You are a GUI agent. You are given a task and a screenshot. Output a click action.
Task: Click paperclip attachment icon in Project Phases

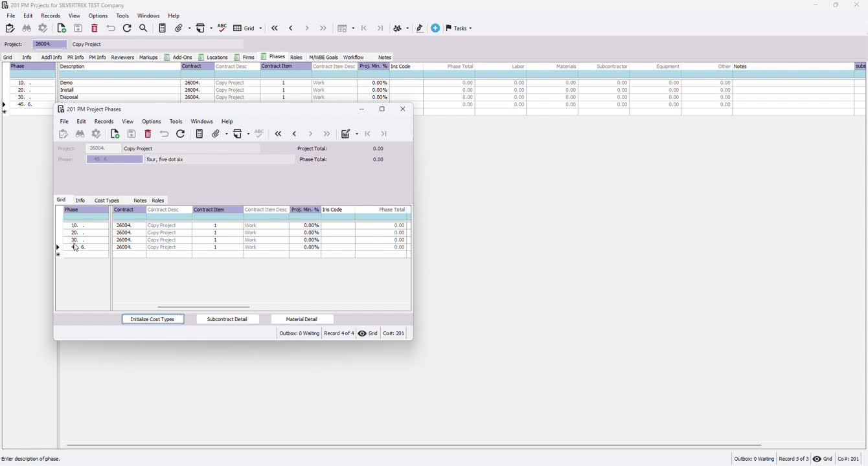(216, 134)
